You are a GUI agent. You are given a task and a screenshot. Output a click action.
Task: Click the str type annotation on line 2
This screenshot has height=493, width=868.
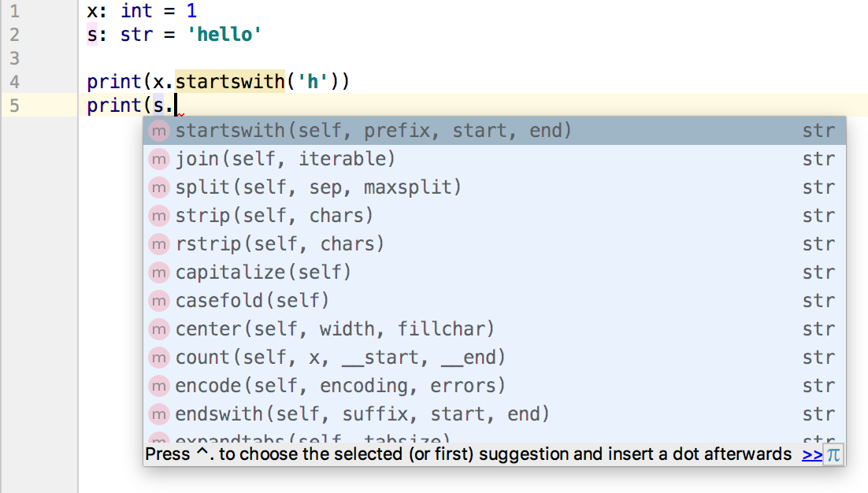point(136,35)
